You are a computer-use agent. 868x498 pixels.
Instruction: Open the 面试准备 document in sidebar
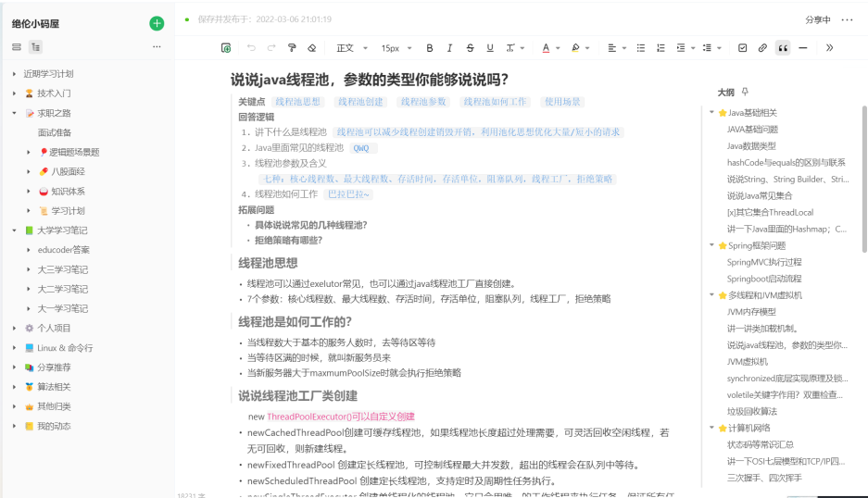click(54, 132)
